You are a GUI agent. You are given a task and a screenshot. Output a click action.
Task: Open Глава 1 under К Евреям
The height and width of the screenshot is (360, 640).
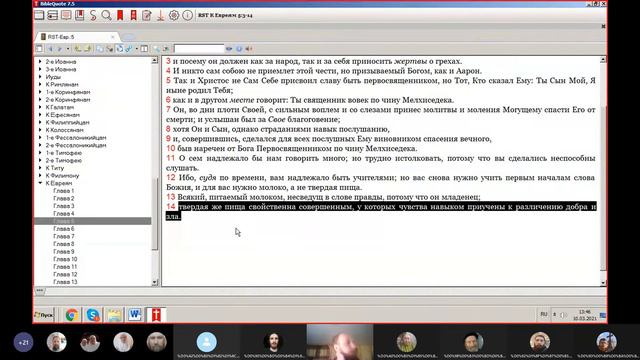pyautogui.click(x=64, y=191)
